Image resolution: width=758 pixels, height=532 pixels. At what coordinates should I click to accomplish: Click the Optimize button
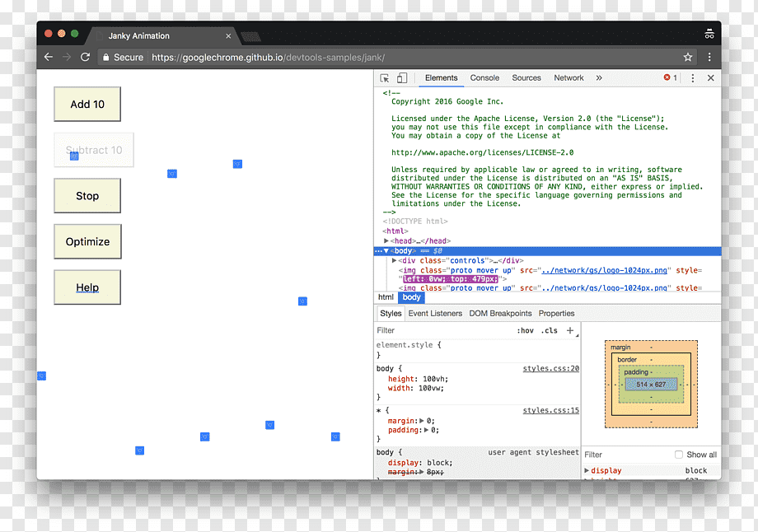click(x=87, y=241)
